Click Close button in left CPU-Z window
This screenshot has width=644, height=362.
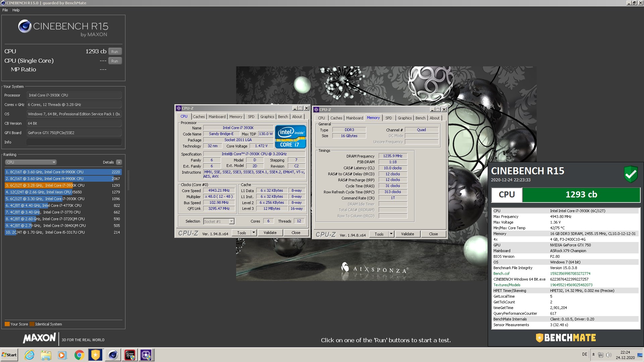(296, 233)
